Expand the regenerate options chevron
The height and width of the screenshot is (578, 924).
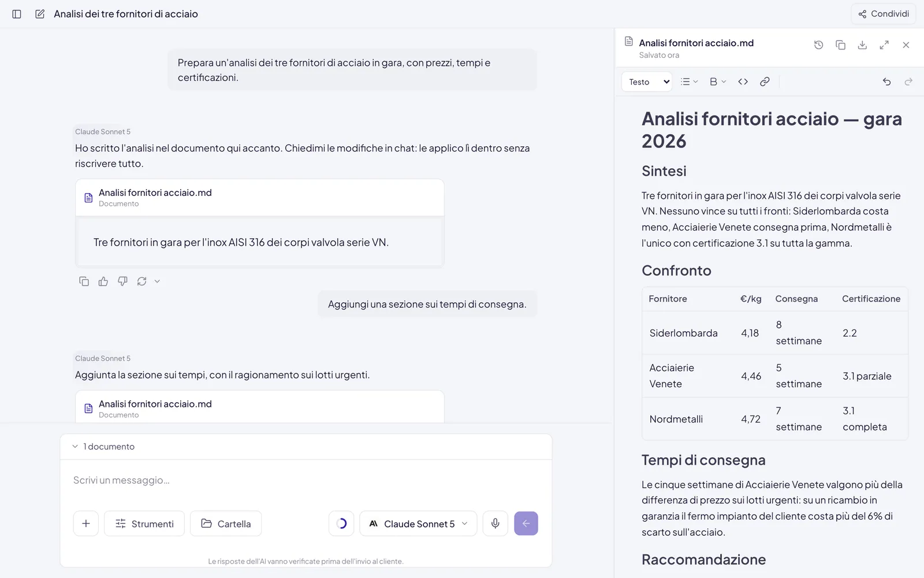(157, 281)
